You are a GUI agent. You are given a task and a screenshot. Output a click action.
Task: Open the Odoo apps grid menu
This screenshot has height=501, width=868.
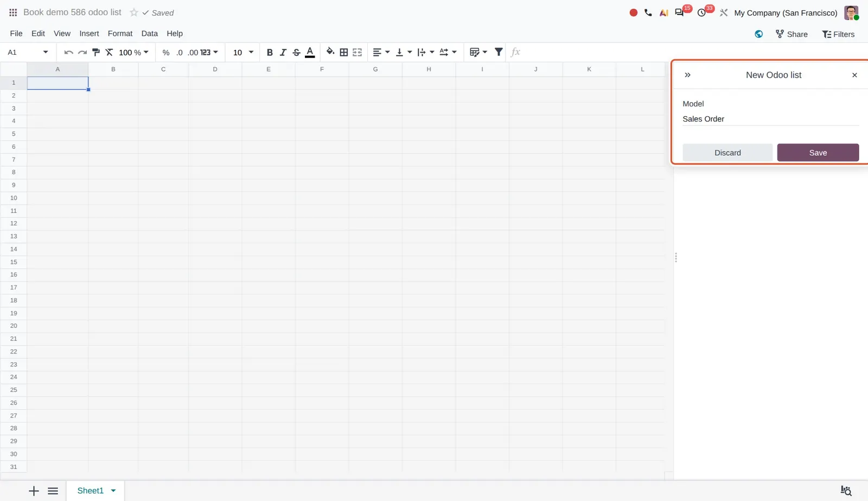[13, 12]
